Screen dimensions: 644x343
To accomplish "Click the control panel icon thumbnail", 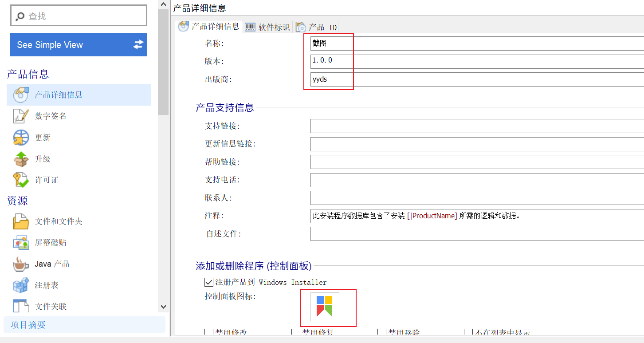I will pyautogui.click(x=325, y=307).
